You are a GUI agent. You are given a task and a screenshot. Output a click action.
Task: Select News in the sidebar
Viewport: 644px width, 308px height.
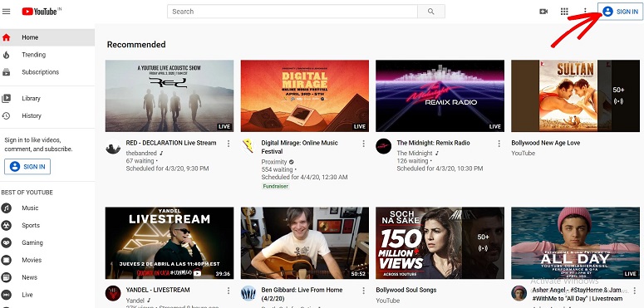[47, 277]
